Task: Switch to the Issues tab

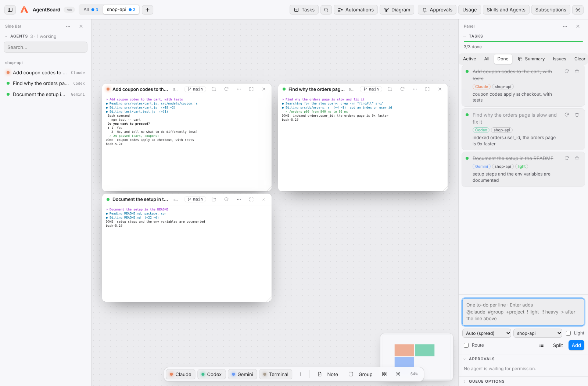Action: click(559, 59)
